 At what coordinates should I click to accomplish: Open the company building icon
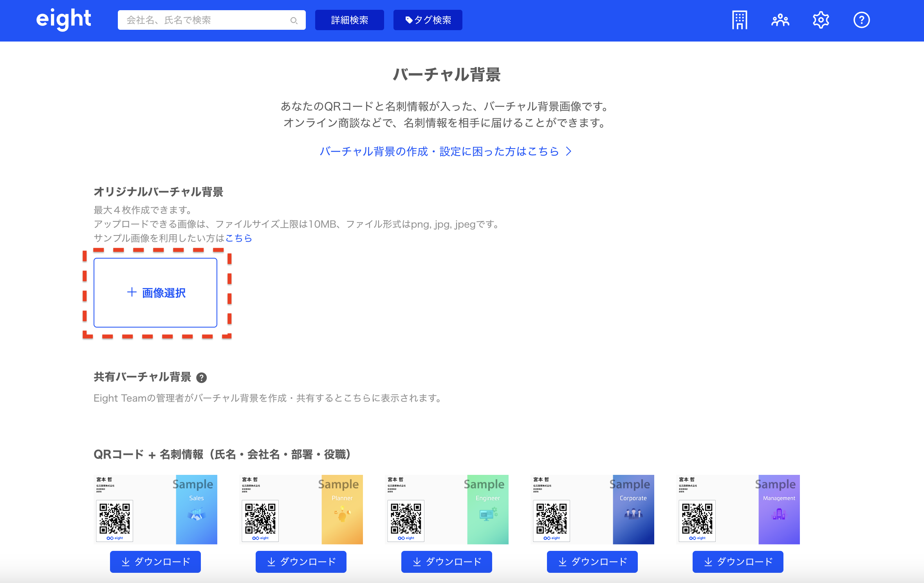[739, 20]
